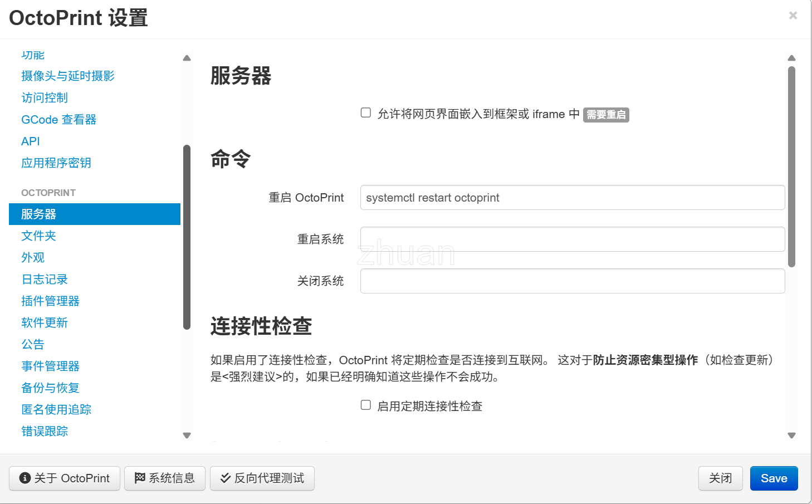812x504 pixels.
Task: Open 插件管理器 settings
Action: (x=50, y=301)
